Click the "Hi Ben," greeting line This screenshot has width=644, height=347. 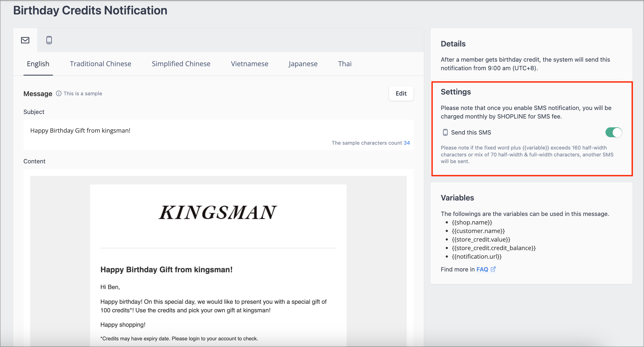coord(110,287)
